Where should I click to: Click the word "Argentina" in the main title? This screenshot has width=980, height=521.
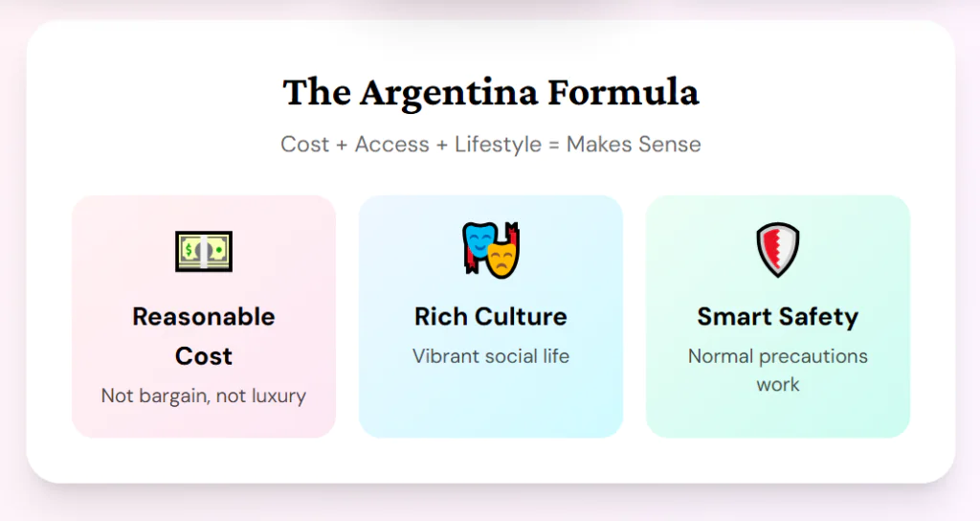click(x=449, y=93)
